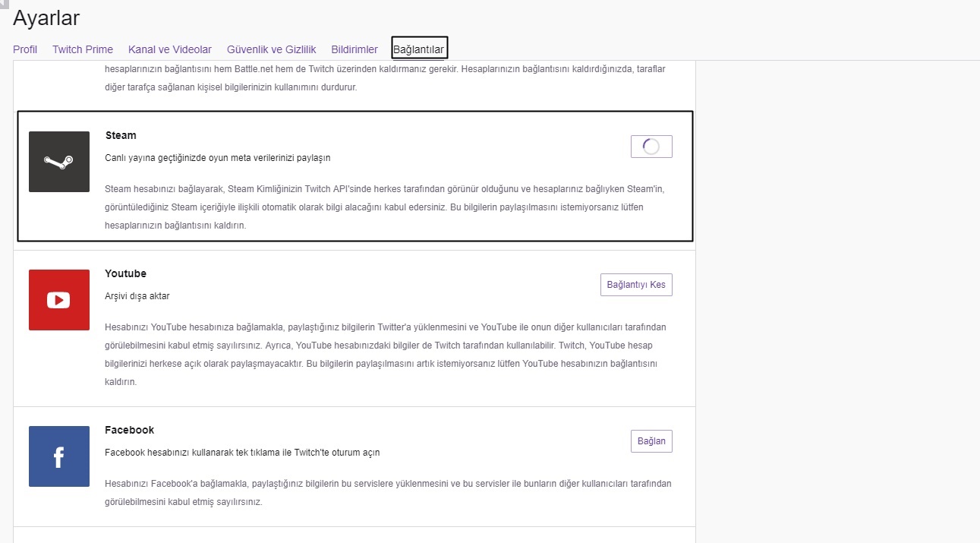The image size is (980, 543).
Task: Click the Steam paragraph starting 'Steam hesabınızı bağlayarak'
Action: pyautogui.click(x=385, y=207)
